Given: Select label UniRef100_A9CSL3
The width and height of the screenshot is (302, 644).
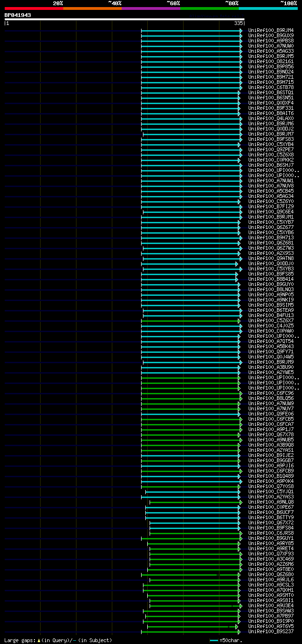Looking at the screenshot, I should (x=271, y=585).
